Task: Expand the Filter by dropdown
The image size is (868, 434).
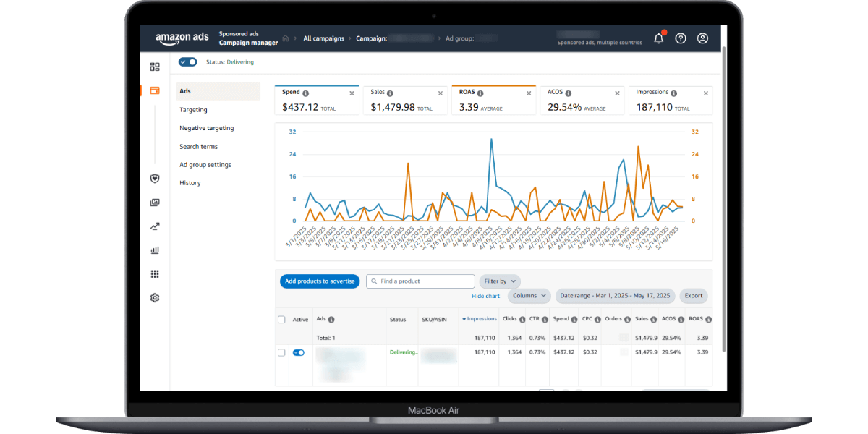Action: click(x=500, y=281)
